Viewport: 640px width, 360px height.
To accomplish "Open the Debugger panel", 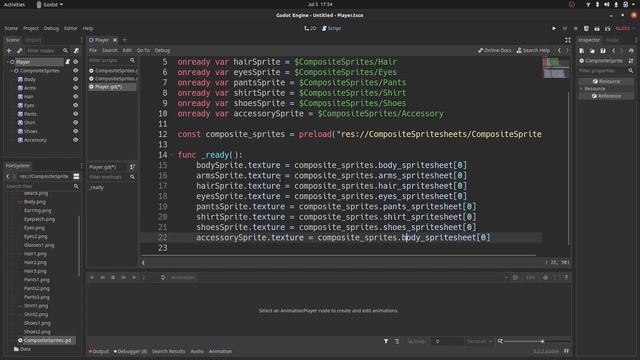I will [x=131, y=351].
